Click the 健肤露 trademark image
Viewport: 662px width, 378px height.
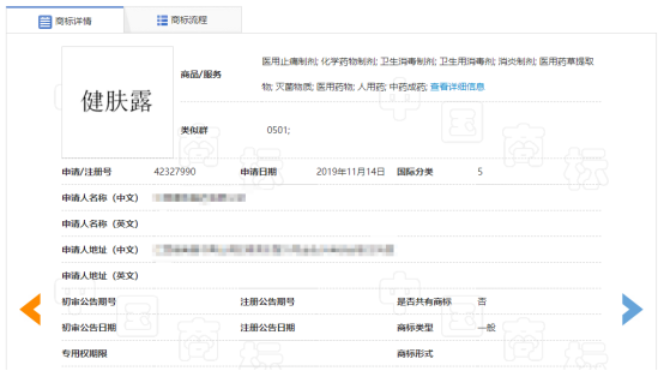[x=117, y=102]
